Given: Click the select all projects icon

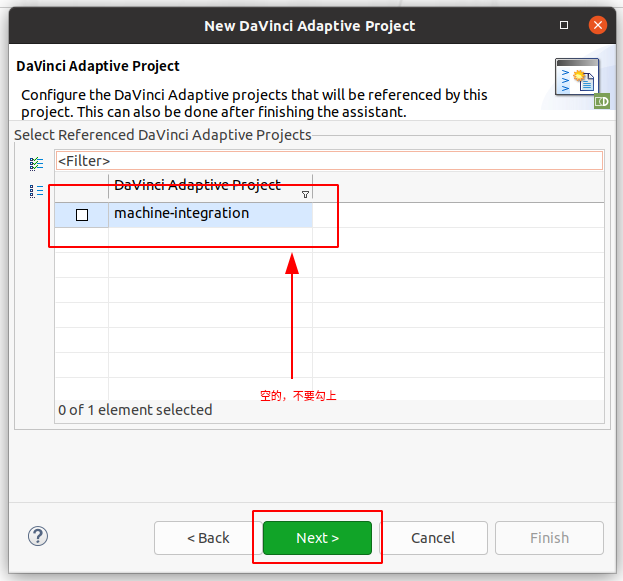Looking at the screenshot, I should (36, 163).
